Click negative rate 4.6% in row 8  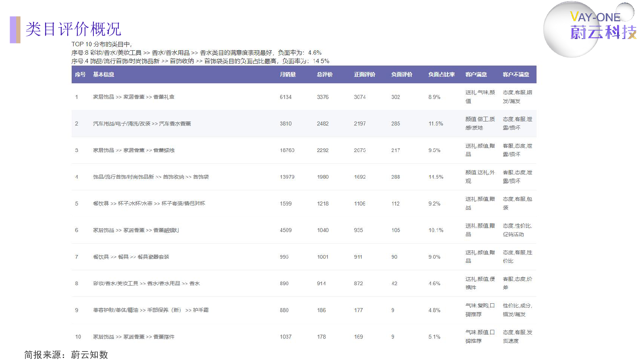click(434, 284)
